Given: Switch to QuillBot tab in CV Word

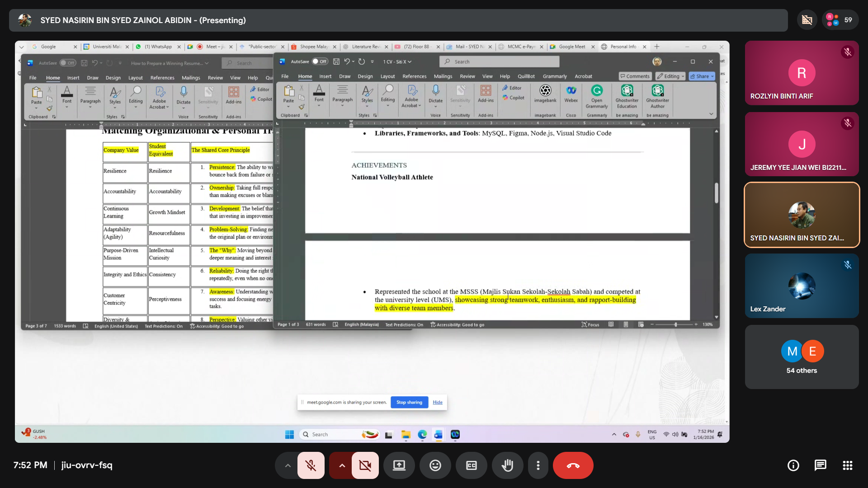Looking at the screenshot, I should pyautogui.click(x=526, y=76).
